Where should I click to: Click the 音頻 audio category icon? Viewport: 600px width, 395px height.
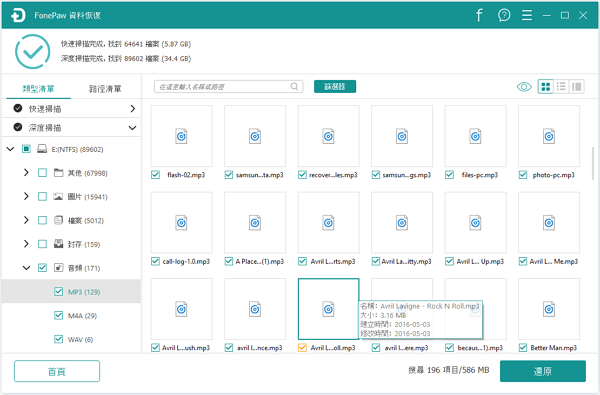click(x=58, y=268)
